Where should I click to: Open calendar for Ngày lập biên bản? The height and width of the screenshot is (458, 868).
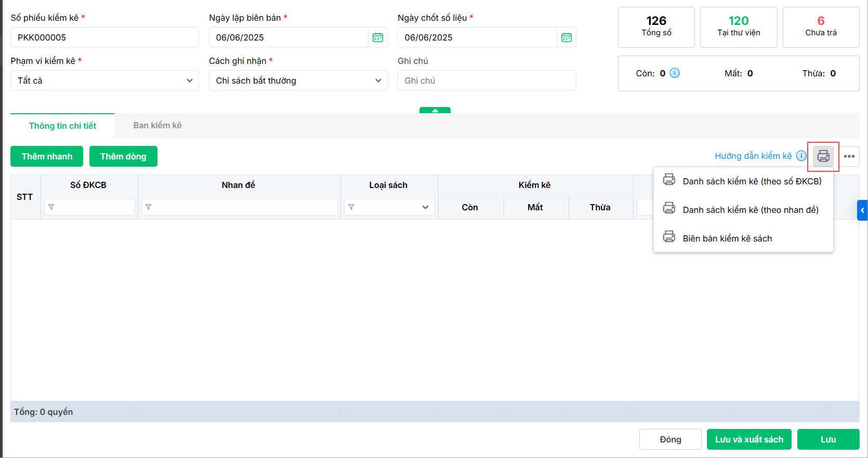(378, 37)
